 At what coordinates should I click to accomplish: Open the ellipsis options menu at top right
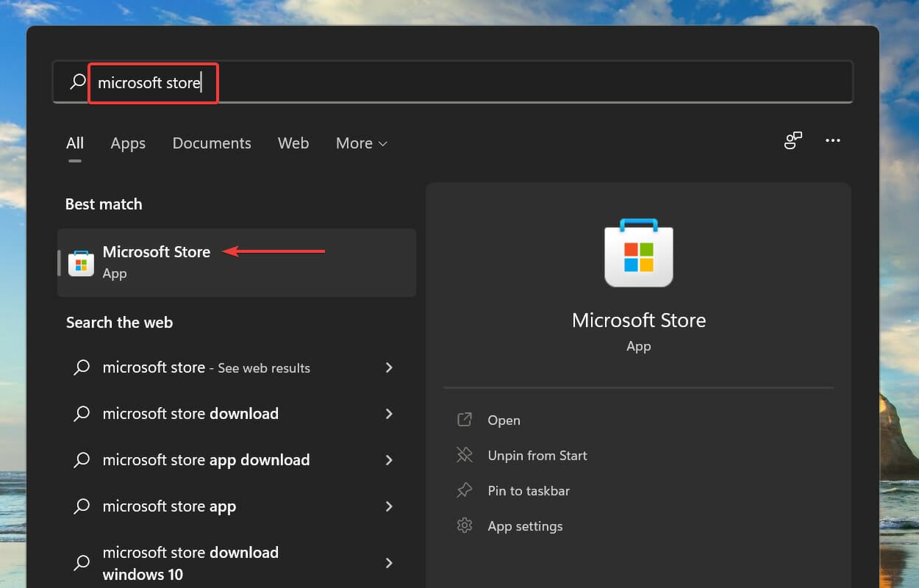[x=832, y=140]
